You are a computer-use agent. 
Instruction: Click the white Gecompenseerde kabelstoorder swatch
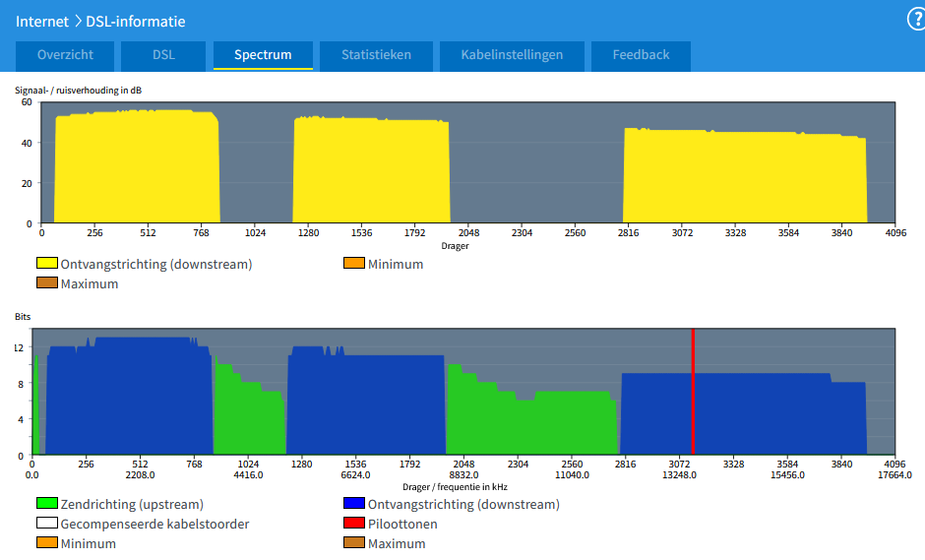[x=47, y=524]
